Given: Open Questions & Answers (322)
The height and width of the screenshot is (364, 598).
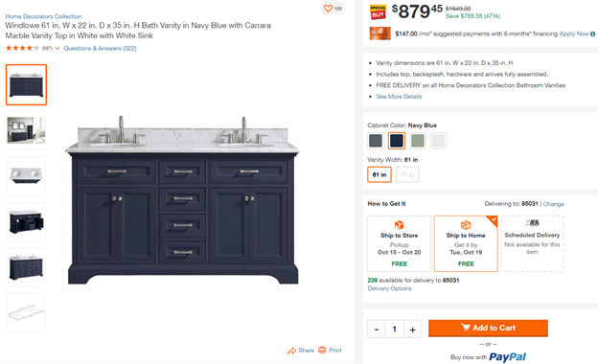Looking at the screenshot, I should coord(100,49).
